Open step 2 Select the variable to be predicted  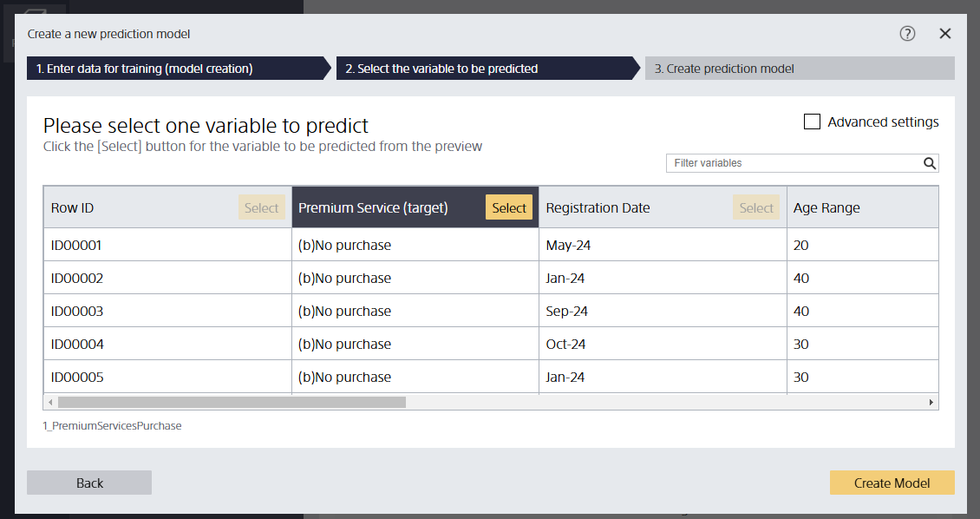coord(486,69)
